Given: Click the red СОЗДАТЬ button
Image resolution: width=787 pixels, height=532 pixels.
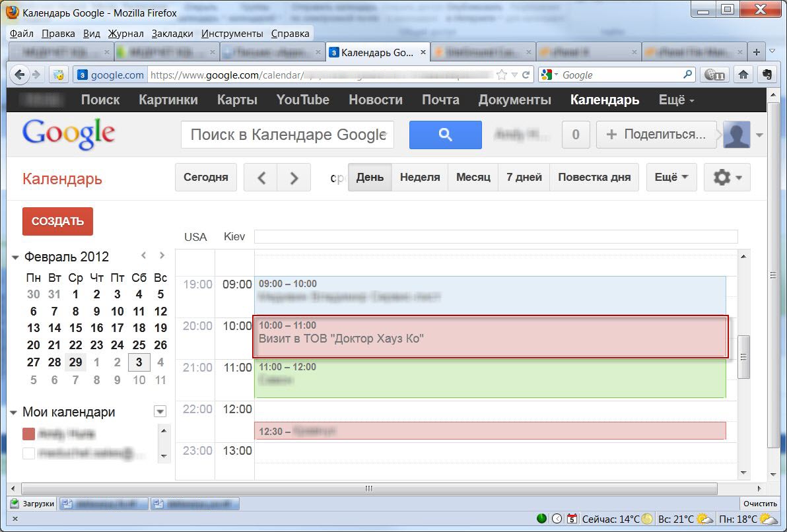Looking at the screenshot, I should point(57,221).
